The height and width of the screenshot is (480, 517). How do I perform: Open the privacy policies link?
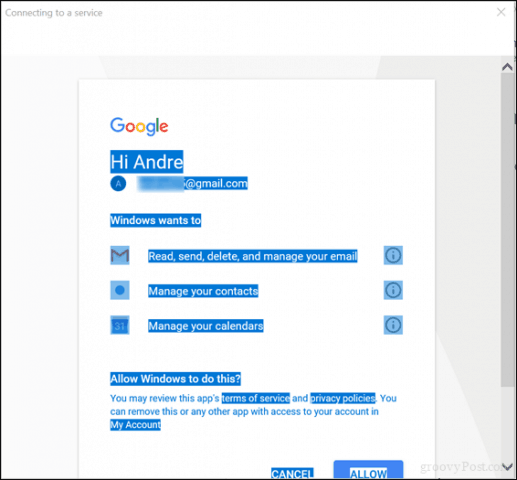343,398
